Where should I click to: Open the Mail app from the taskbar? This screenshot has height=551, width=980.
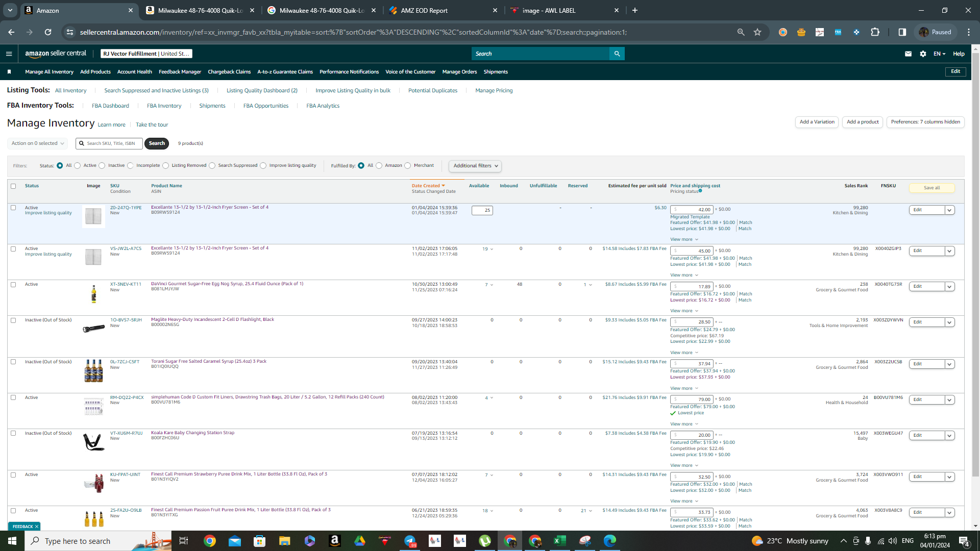coord(234,541)
